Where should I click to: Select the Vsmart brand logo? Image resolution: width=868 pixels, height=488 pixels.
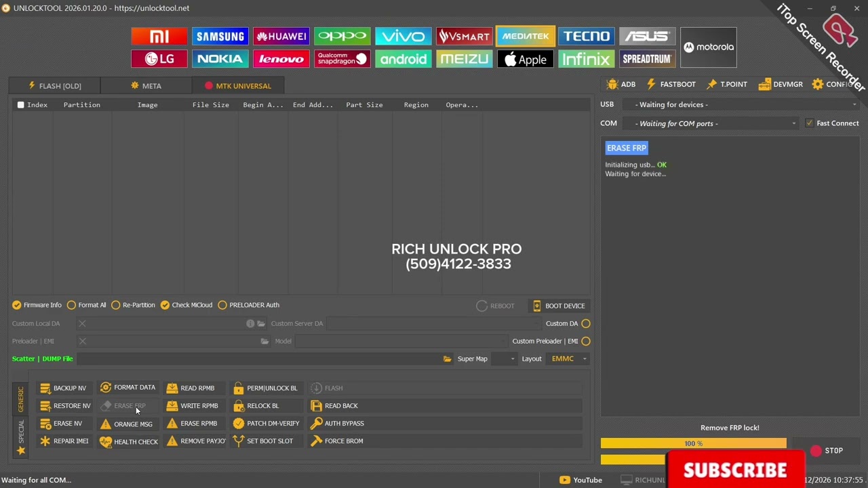464,37
